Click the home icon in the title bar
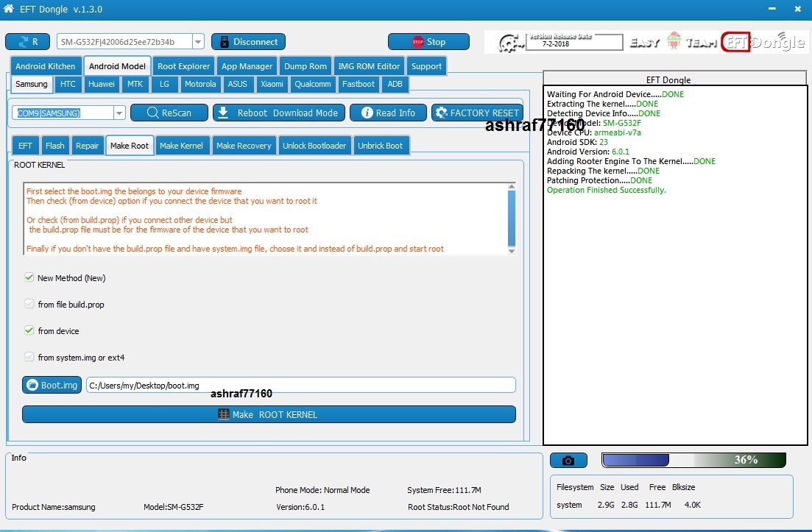 8,8
